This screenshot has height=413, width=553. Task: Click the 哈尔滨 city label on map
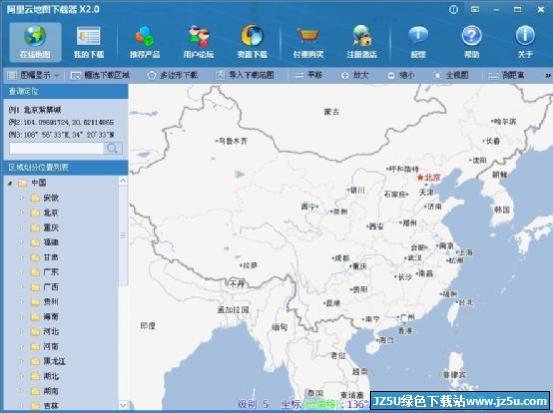tap(505, 121)
